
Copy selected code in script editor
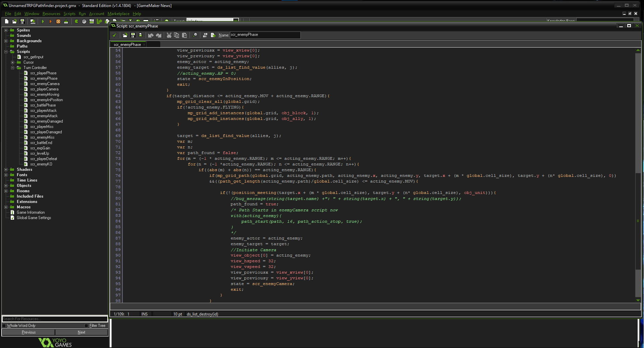177,35
